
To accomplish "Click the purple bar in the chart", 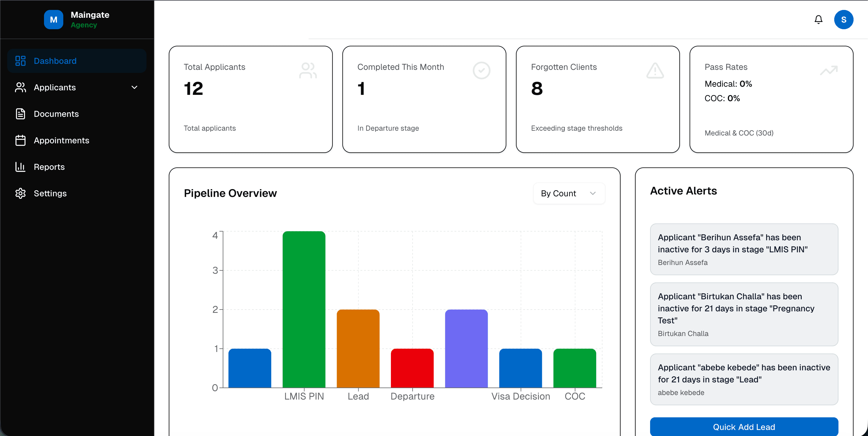I will tap(466, 348).
